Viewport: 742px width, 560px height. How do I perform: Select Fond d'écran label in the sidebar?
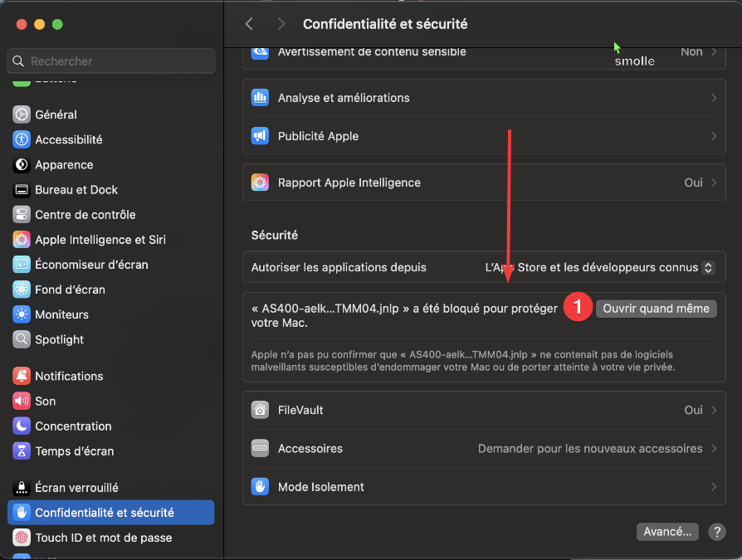tap(70, 290)
